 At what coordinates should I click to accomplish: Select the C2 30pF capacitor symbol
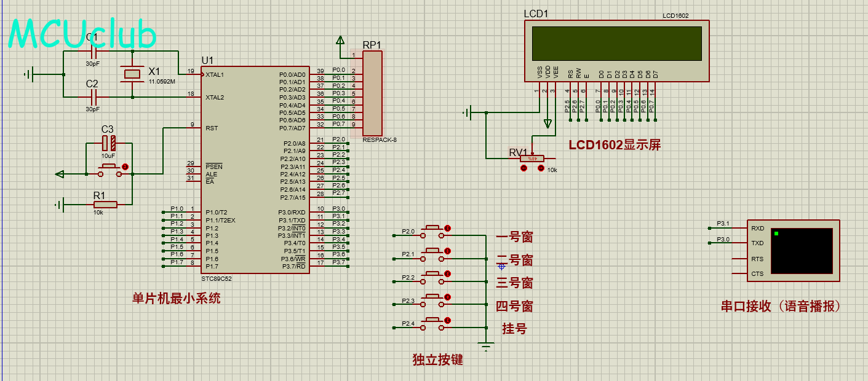(x=94, y=97)
